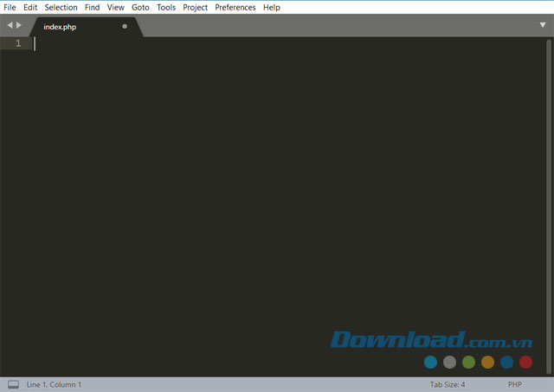Screen dimensions: 554x392
Task: Open the Selection menu
Action: (61, 7)
